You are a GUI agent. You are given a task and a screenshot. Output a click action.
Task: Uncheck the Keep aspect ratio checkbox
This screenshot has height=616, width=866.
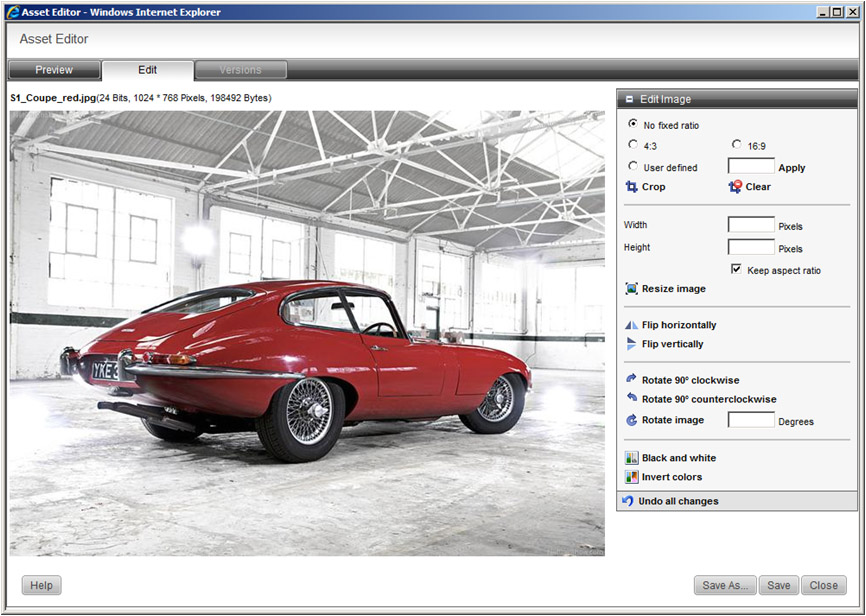tap(736, 270)
